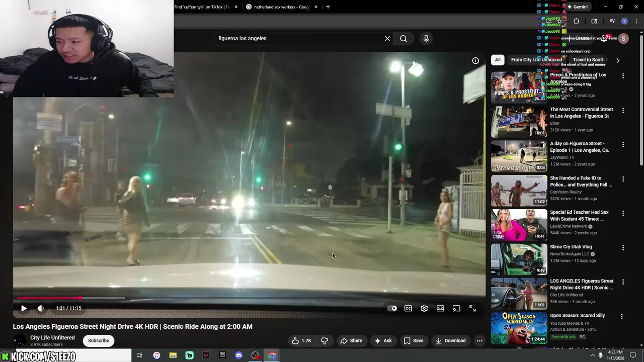Viewport: 644px width, 362px height.
Task: Open YouTube account 'S' avatar
Action: click(x=623, y=39)
